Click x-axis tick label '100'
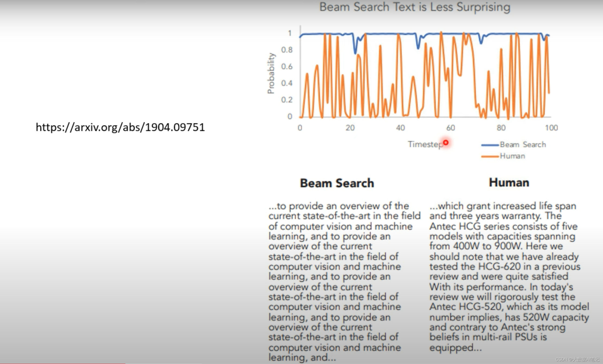The height and width of the screenshot is (364, 603). coord(551,128)
